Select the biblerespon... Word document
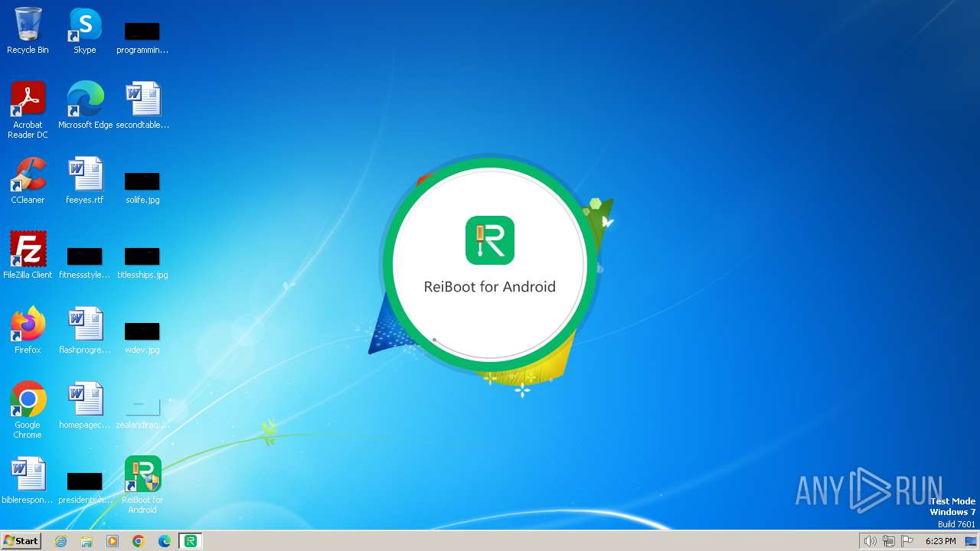The height and width of the screenshot is (551, 980). pyautogui.click(x=28, y=481)
